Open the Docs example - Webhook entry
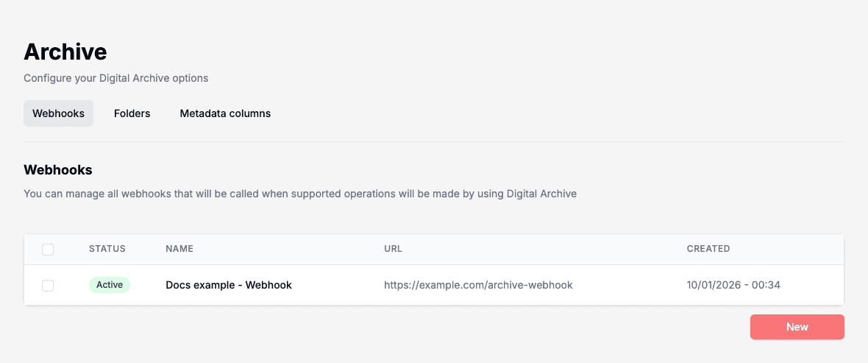This screenshot has height=363, width=868. click(x=229, y=286)
